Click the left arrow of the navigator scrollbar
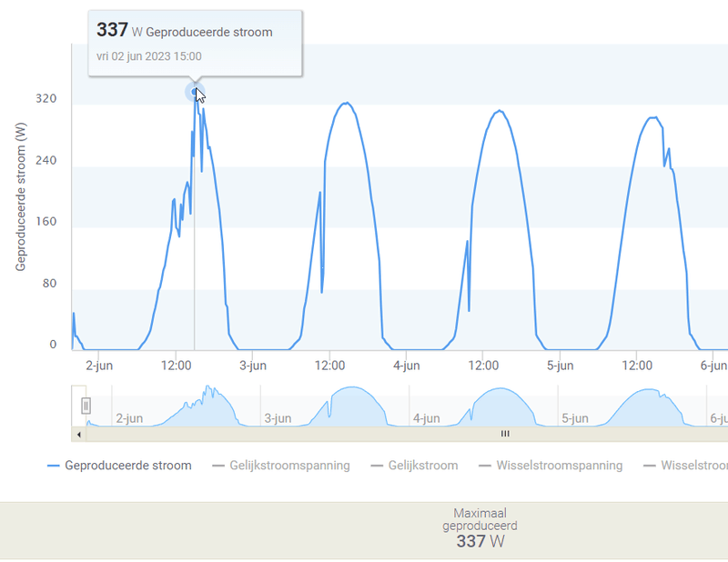Viewport: 728px width, 562px height. click(x=79, y=435)
